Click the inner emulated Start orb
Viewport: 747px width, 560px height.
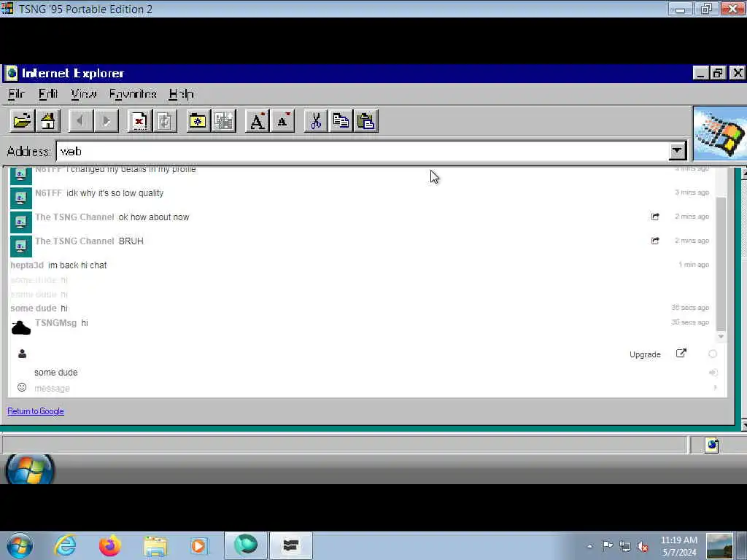coord(29,469)
